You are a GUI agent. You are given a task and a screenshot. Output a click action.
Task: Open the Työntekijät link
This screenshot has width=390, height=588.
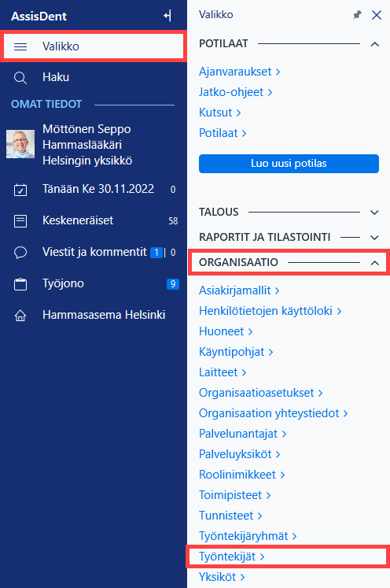click(231, 557)
